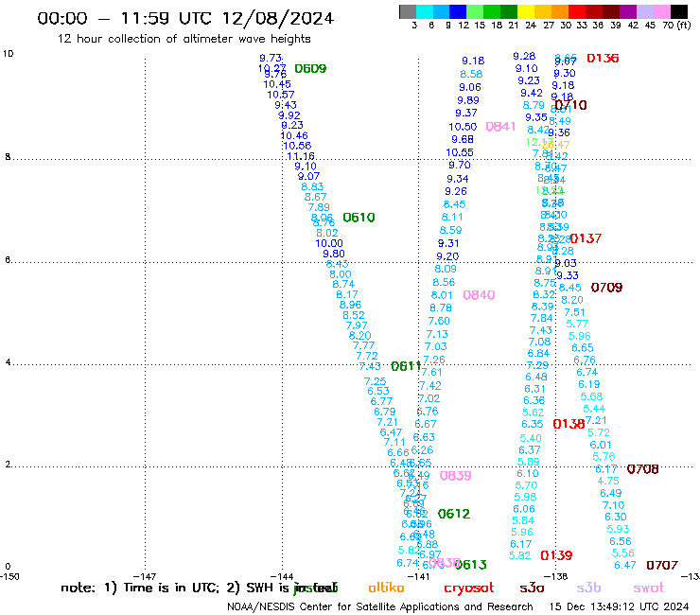Screen dimensions: 700x615
Task: Click the lavender s3b legend label
Action: click(588, 588)
